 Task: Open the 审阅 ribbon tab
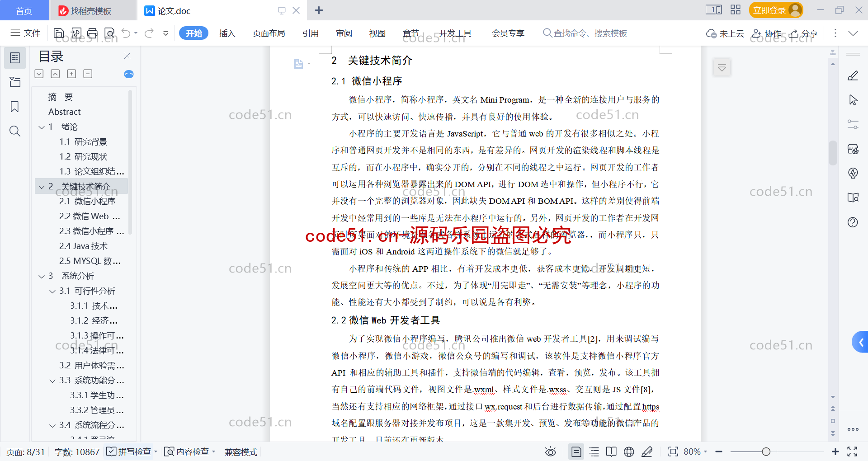(x=344, y=33)
